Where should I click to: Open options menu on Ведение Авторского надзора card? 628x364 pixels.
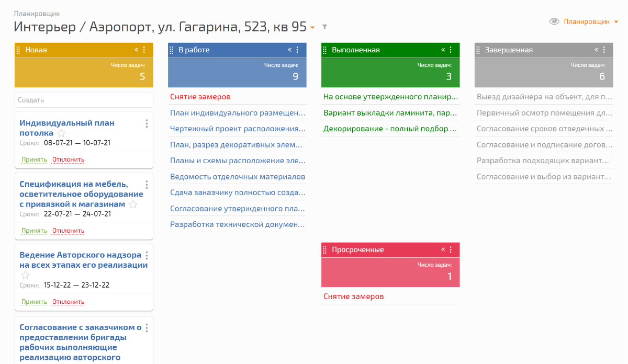[x=147, y=255]
